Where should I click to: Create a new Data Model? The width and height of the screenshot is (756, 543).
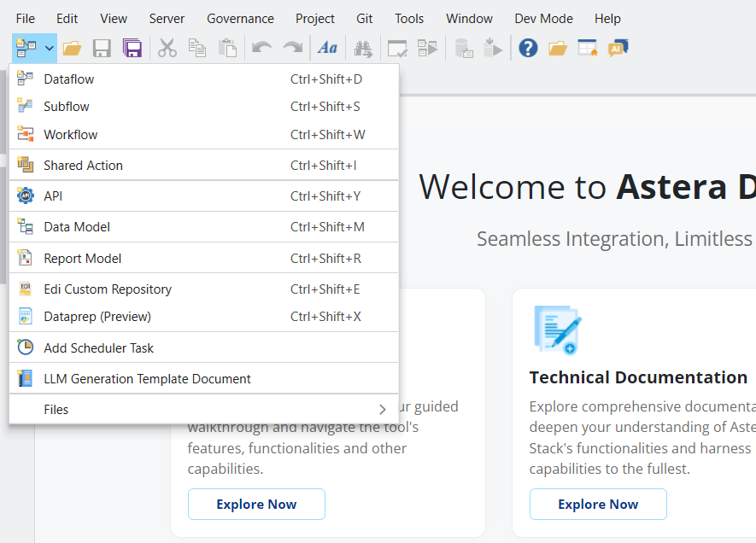77,227
